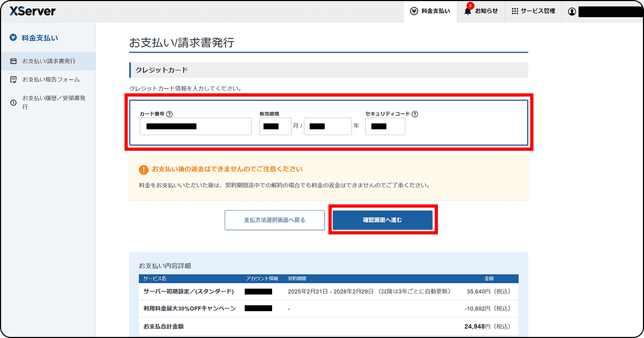Click the お支払い/請求書発行 page heading
The height and width of the screenshot is (338, 644).
(181, 43)
